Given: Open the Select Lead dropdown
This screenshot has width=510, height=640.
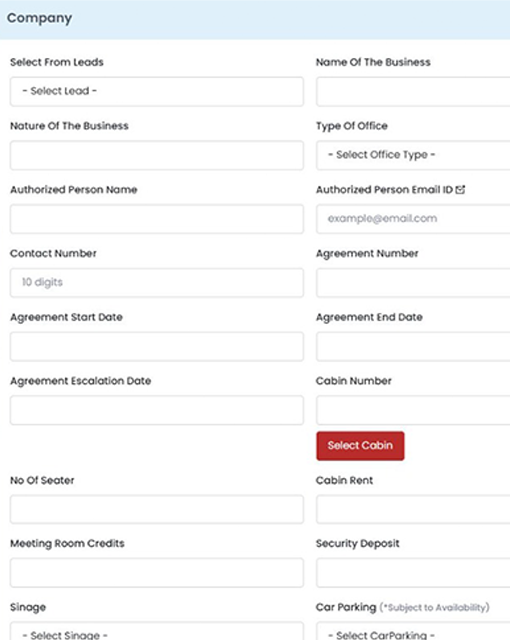Looking at the screenshot, I should [x=157, y=91].
